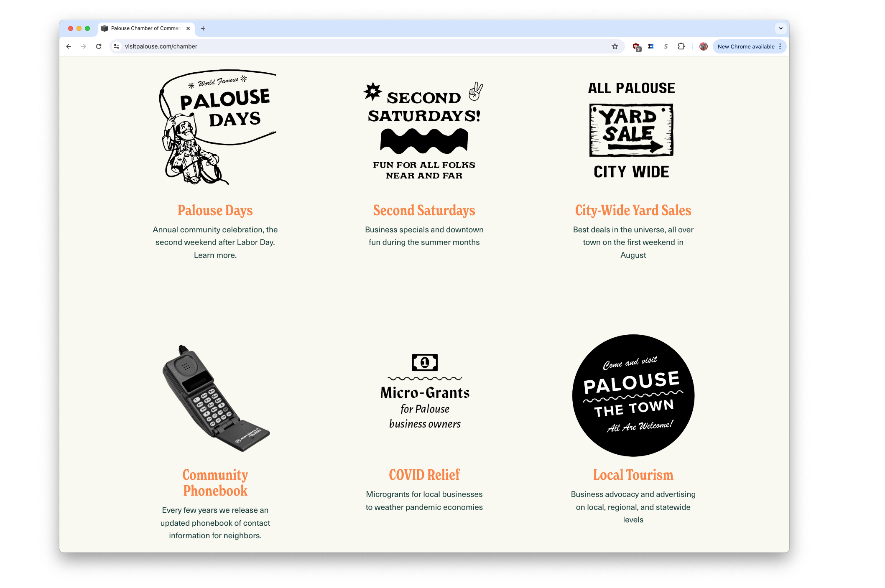Open the Chrome profile avatar

pyautogui.click(x=704, y=46)
